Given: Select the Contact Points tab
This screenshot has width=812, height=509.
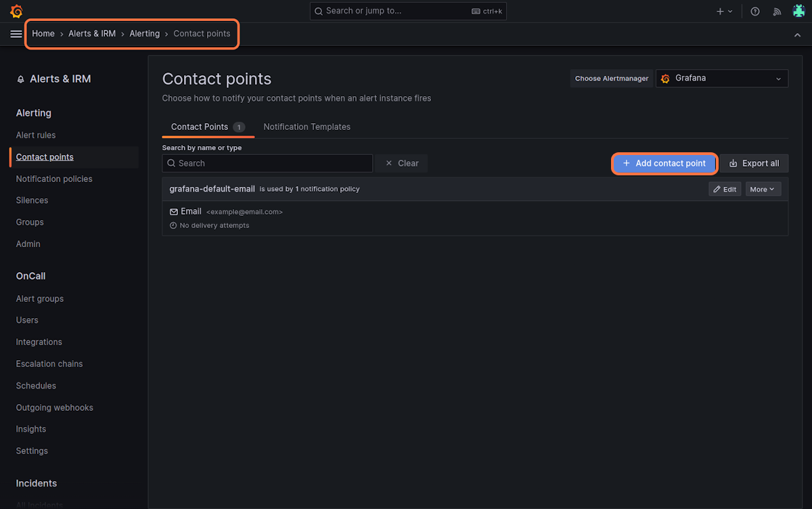Looking at the screenshot, I should (x=200, y=127).
